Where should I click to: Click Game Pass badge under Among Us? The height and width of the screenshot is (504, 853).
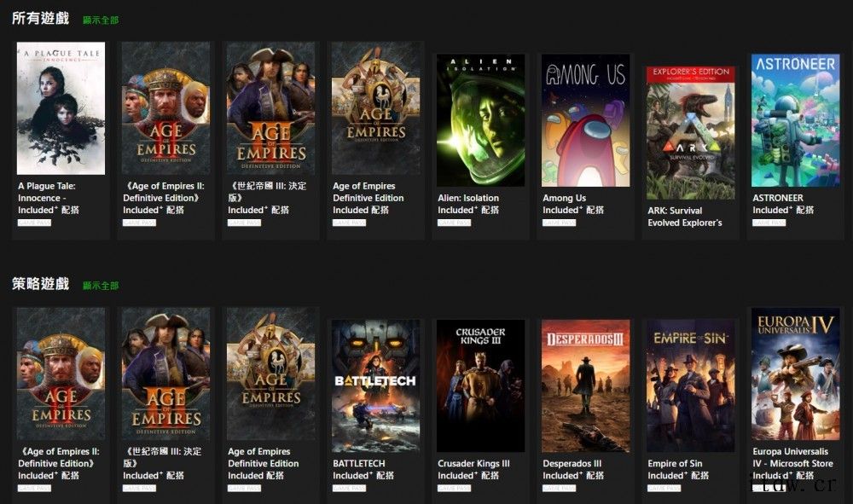(x=560, y=223)
